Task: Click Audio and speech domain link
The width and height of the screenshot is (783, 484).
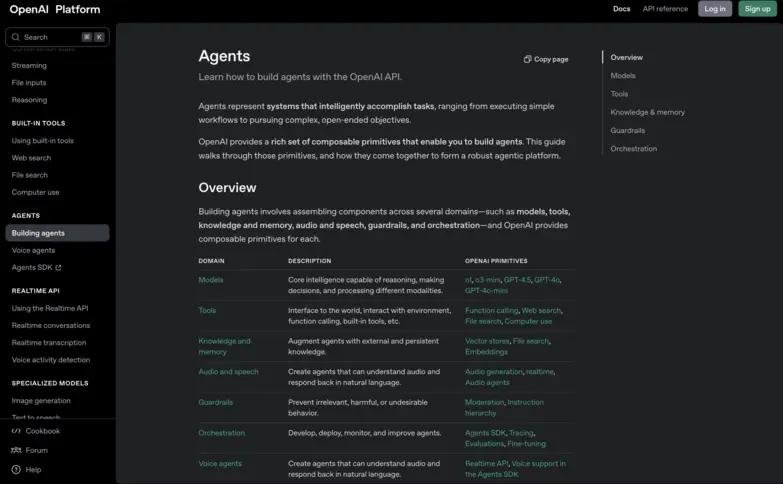Action: (x=228, y=372)
